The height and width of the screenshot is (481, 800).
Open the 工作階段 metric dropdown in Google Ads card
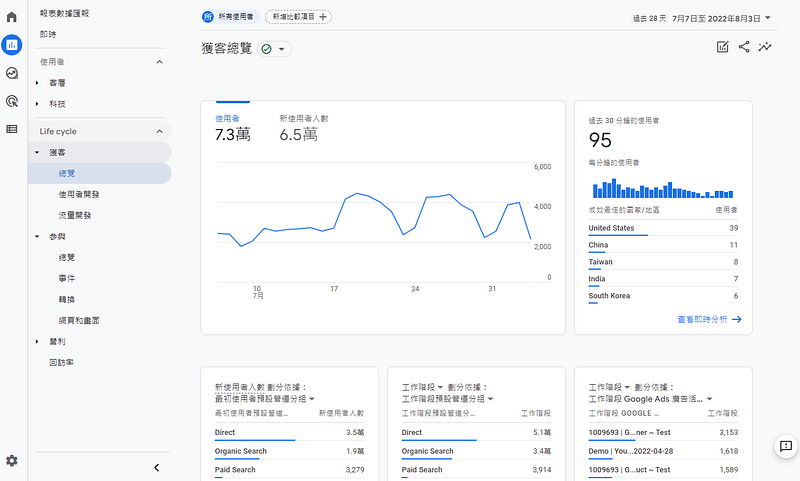click(609, 387)
